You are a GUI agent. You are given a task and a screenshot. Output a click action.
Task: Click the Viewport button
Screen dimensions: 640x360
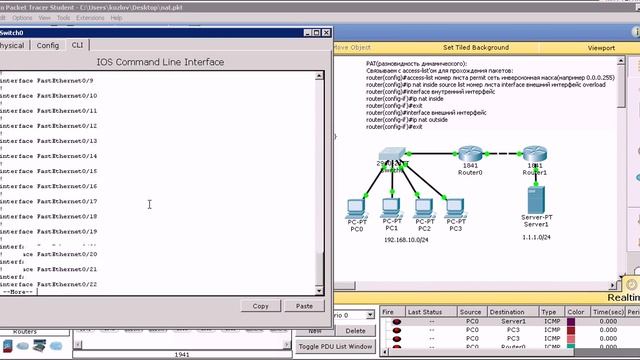[601, 48]
